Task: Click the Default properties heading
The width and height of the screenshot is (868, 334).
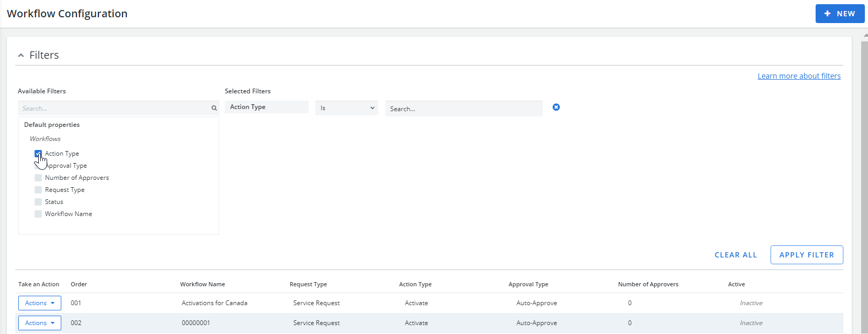Action: click(52, 125)
